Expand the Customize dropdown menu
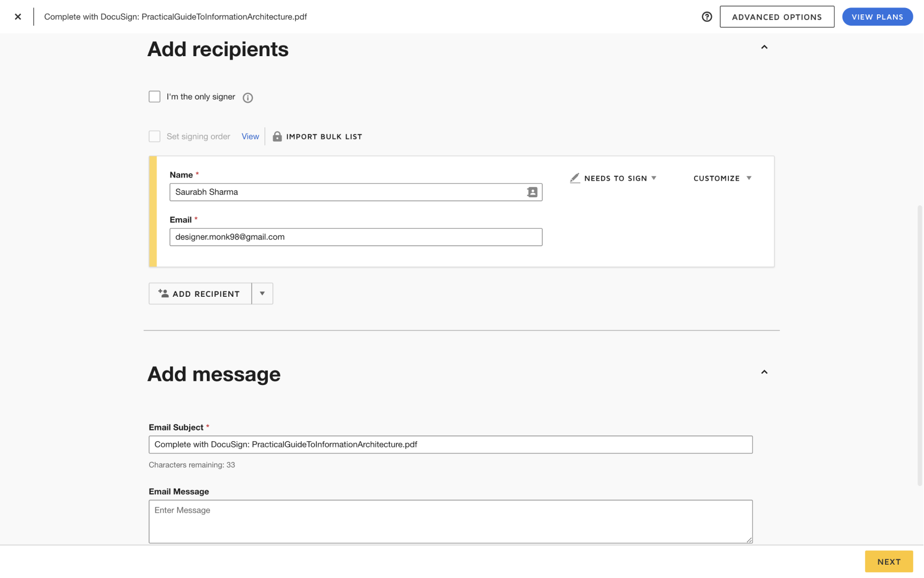The image size is (924, 578). pos(722,178)
